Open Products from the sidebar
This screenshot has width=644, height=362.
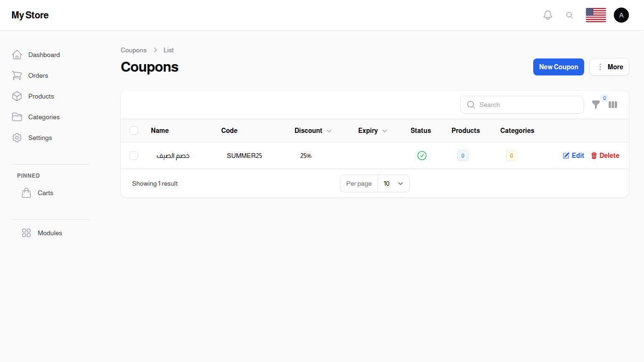tap(41, 96)
